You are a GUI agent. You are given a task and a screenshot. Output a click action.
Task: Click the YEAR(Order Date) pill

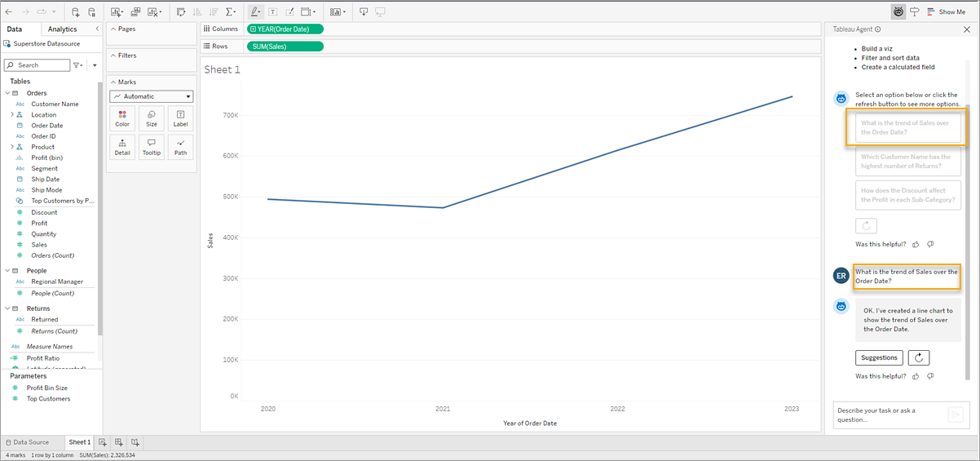[285, 29]
